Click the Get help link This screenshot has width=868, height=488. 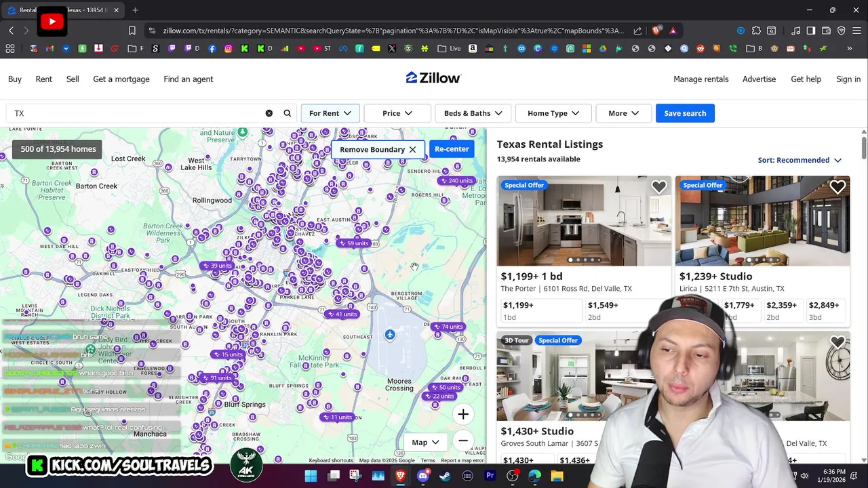[806, 79]
